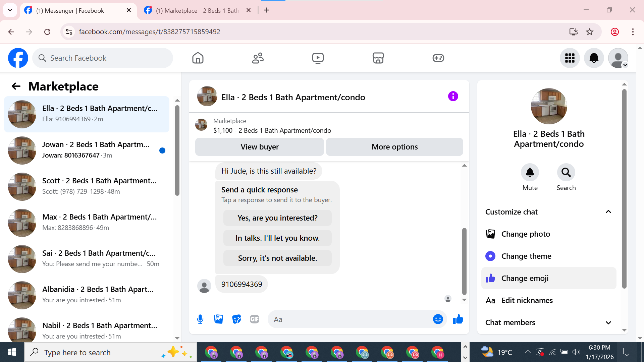Viewport: 644px width, 362px height.
Task: Click the voice clip microphone icon
Action: 200,319
